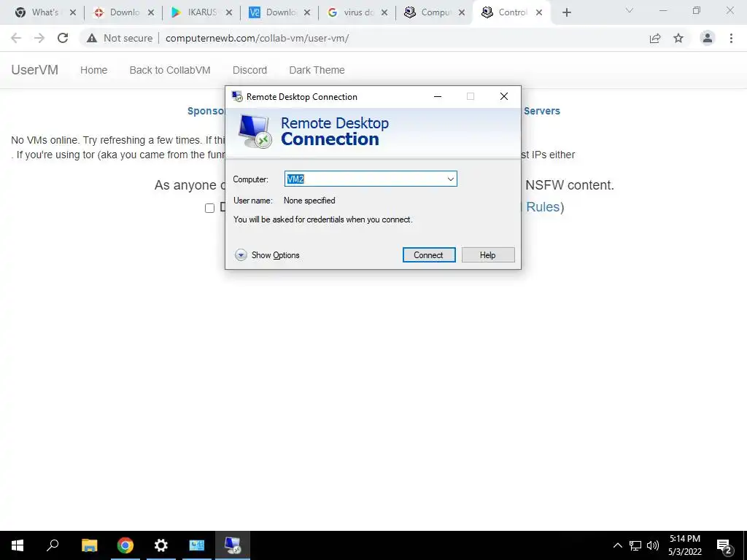Image resolution: width=747 pixels, height=560 pixels.
Task: Open volume tray icon
Action: click(653, 545)
